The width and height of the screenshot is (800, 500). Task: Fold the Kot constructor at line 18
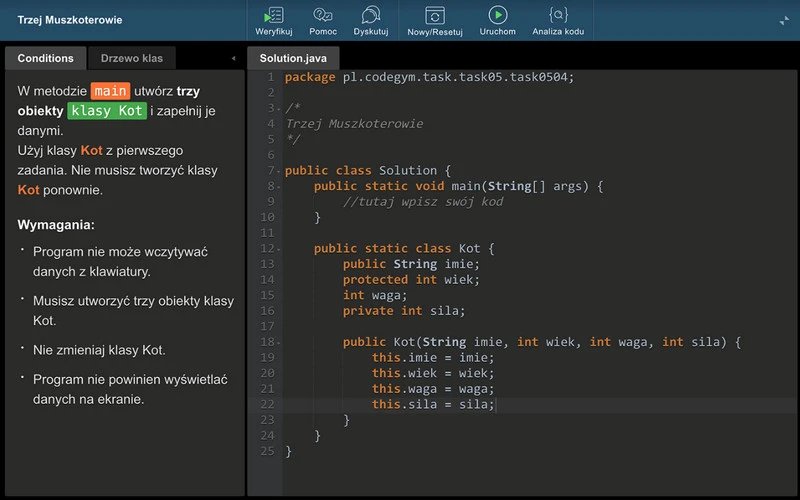279,342
